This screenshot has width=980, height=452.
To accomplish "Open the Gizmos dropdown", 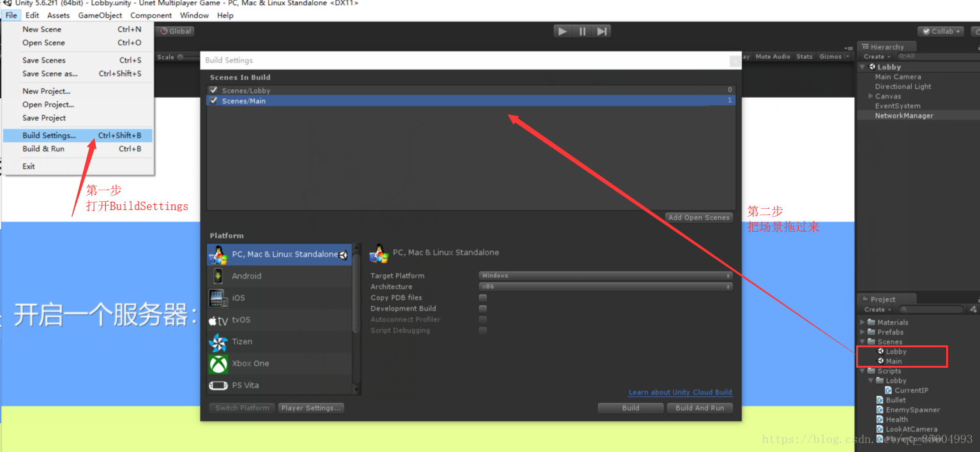I will pos(834,56).
